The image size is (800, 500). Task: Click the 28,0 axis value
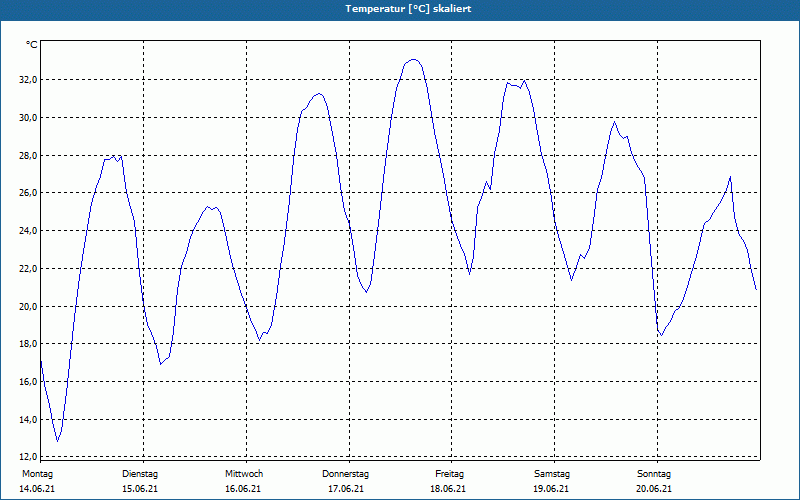pos(28,155)
